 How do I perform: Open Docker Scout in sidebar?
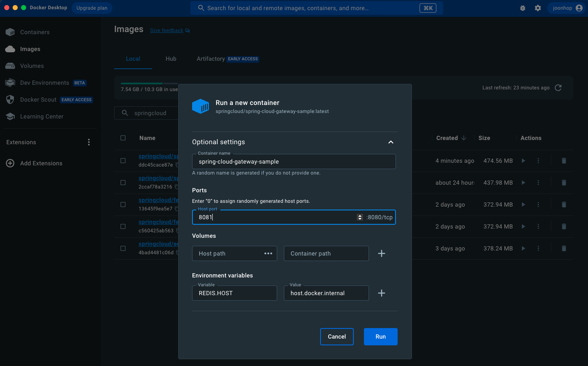pos(38,100)
